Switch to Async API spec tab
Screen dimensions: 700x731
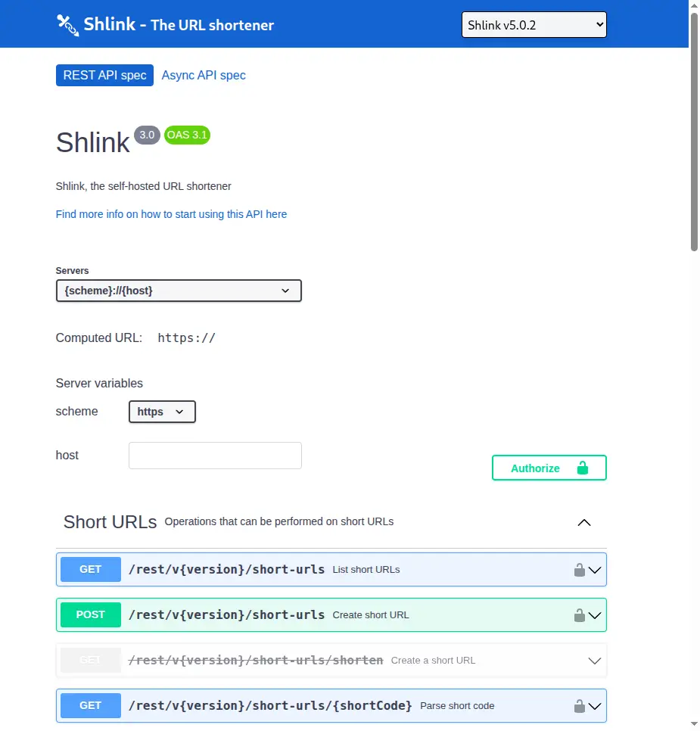[204, 75]
